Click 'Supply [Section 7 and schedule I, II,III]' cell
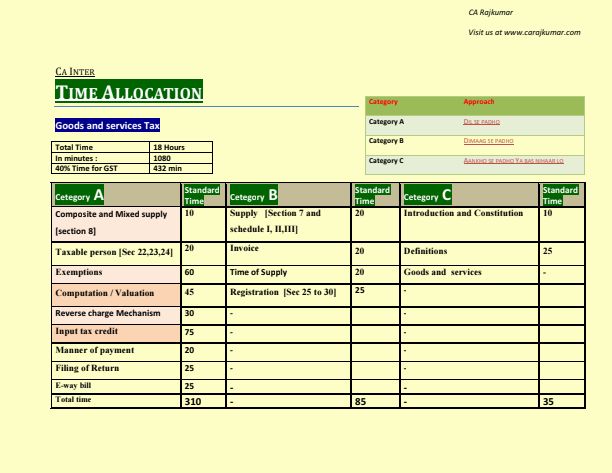This screenshot has height=473, width=612. point(288,224)
